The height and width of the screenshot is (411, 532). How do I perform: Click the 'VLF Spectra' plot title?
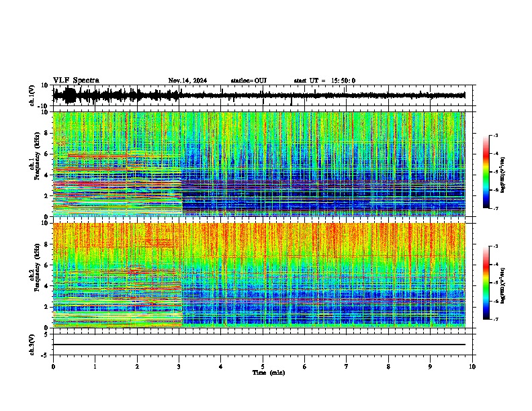tap(76, 81)
